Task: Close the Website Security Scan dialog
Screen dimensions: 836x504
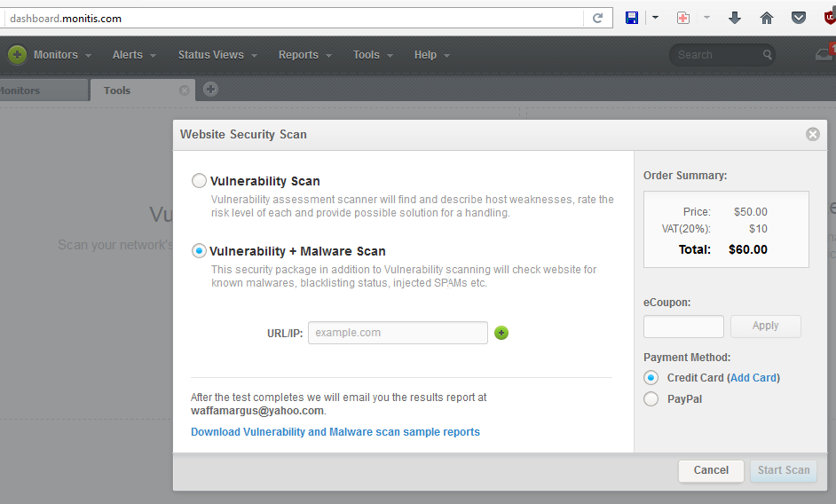Action: tap(812, 135)
